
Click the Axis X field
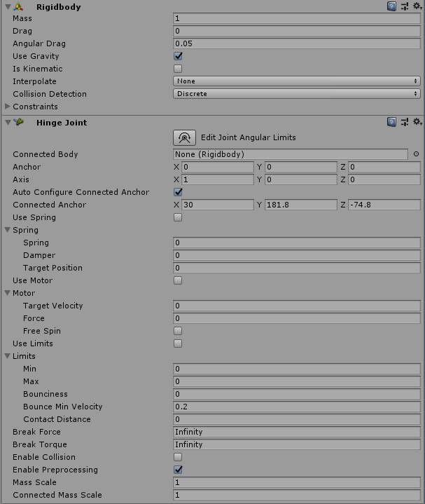click(x=218, y=179)
